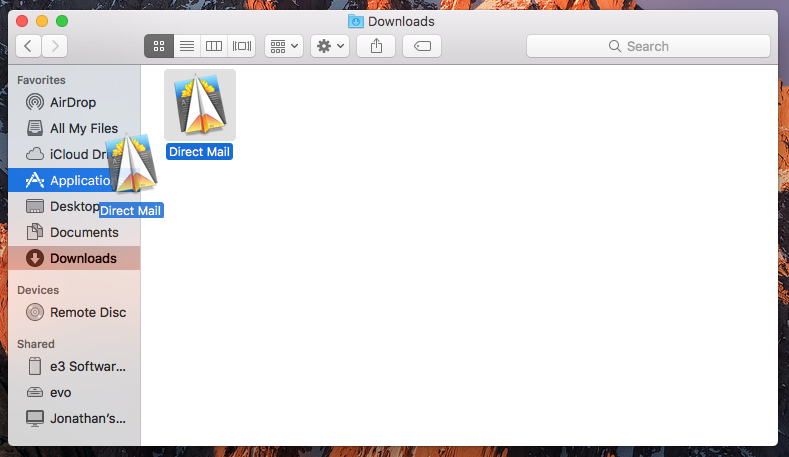Switch to list view
The image size is (789, 457).
[x=187, y=46]
